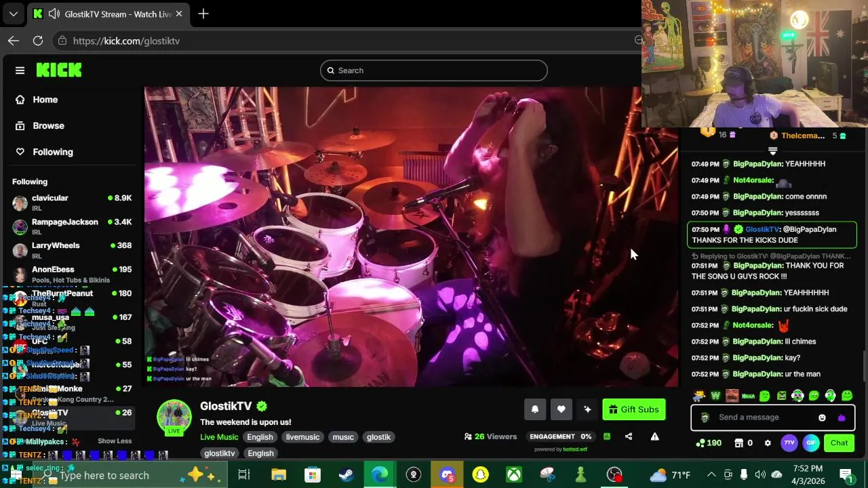The width and height of the screenshot is (868, 488).
Task: Open the volume control in system tray
Action: coord(760,475)
